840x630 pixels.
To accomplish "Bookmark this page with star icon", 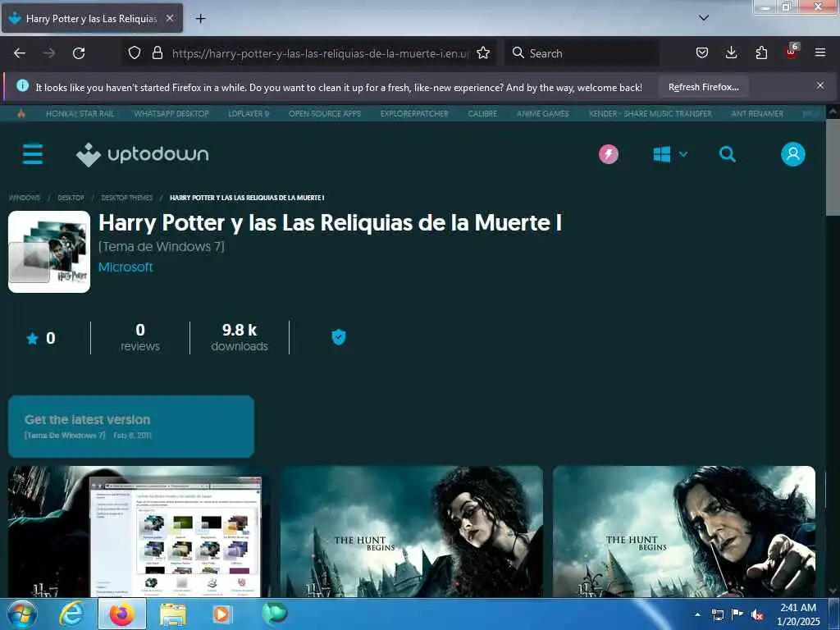I will pos(483,53).
